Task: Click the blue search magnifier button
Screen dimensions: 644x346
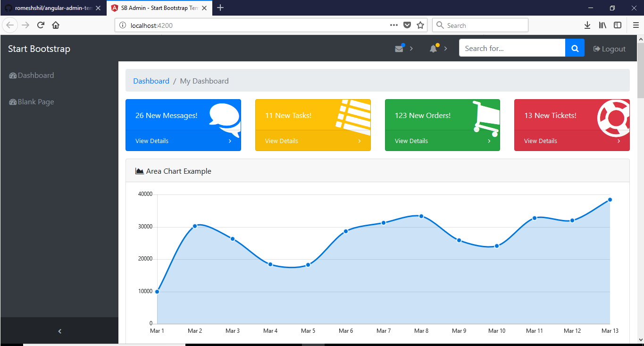Action: click(575, 48)
